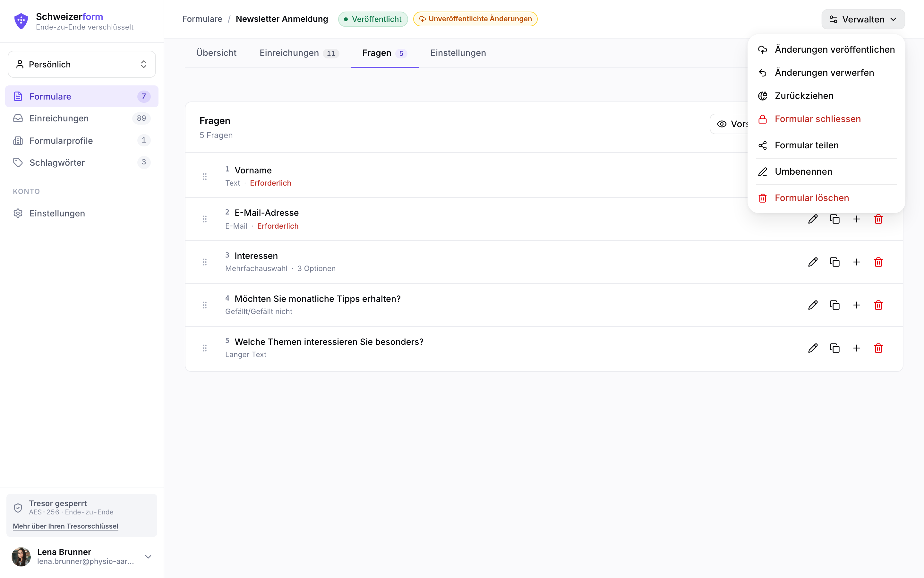Delete the Welche Themen question
924x578 pixels.
[878, 348]
